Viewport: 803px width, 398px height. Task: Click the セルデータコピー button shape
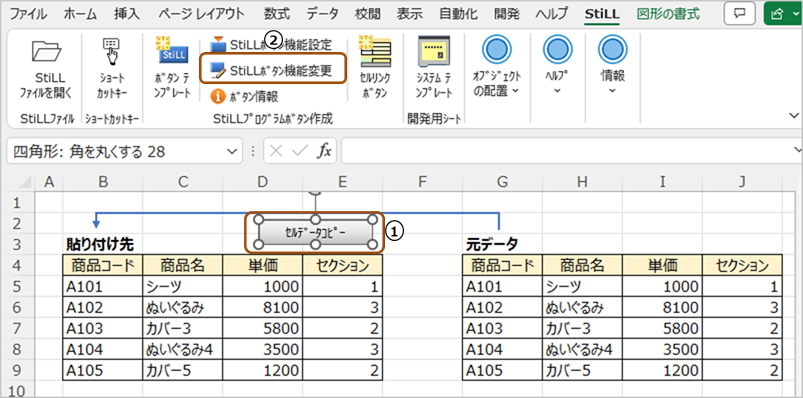click(315, 233)
